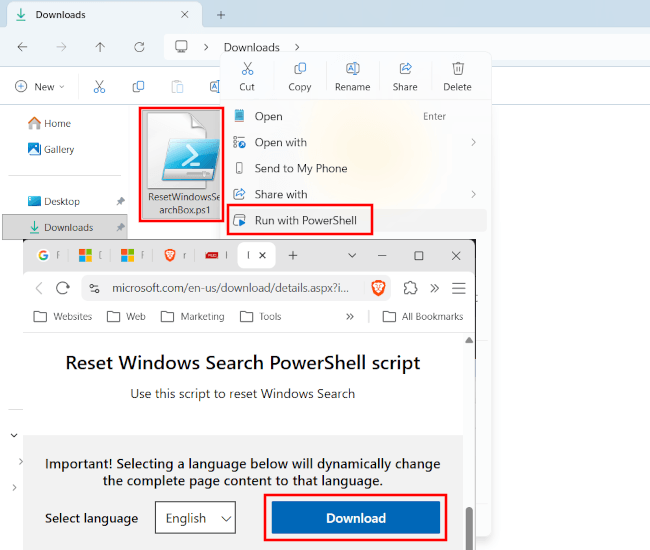Unpin Desktop using its pin icon
650x550 pixels.
pyautogui.click(x=120, y=201)
